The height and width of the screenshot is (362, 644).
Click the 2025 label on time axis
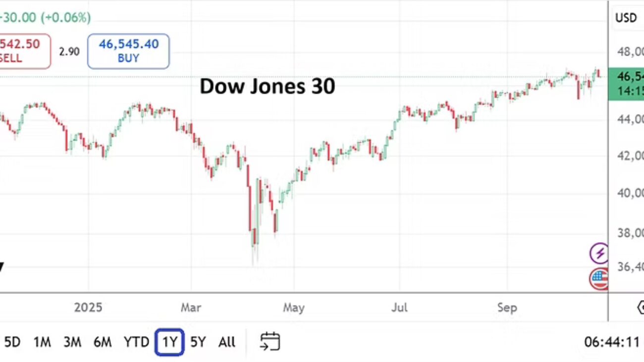[88, 308]
